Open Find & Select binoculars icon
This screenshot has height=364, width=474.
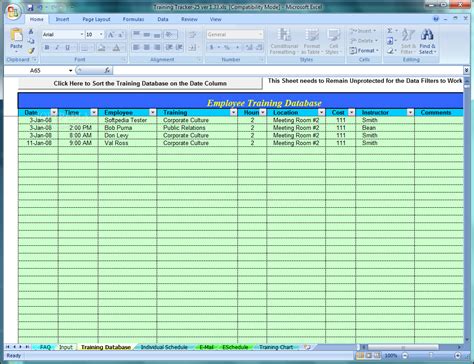(x=427, y=35)
